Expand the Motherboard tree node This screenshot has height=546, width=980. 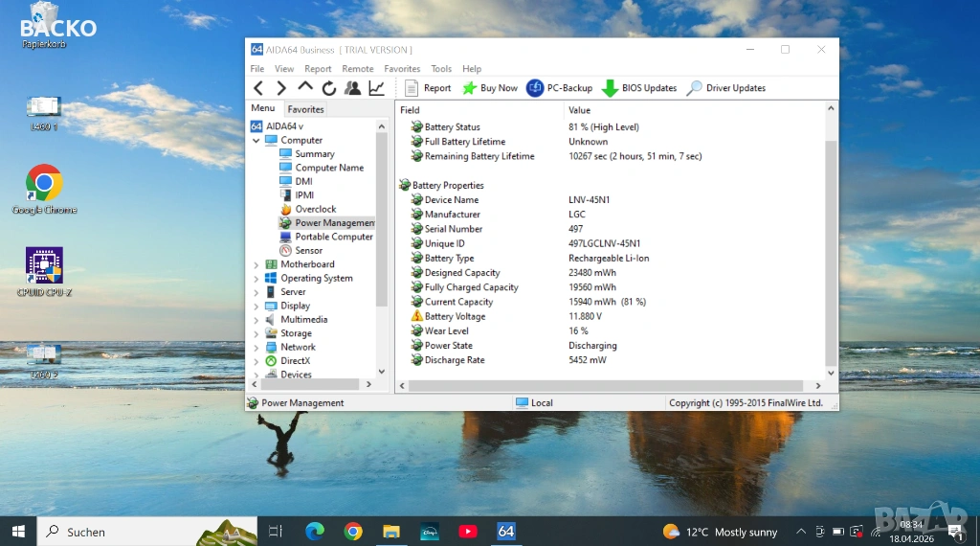tap(256, 265)
